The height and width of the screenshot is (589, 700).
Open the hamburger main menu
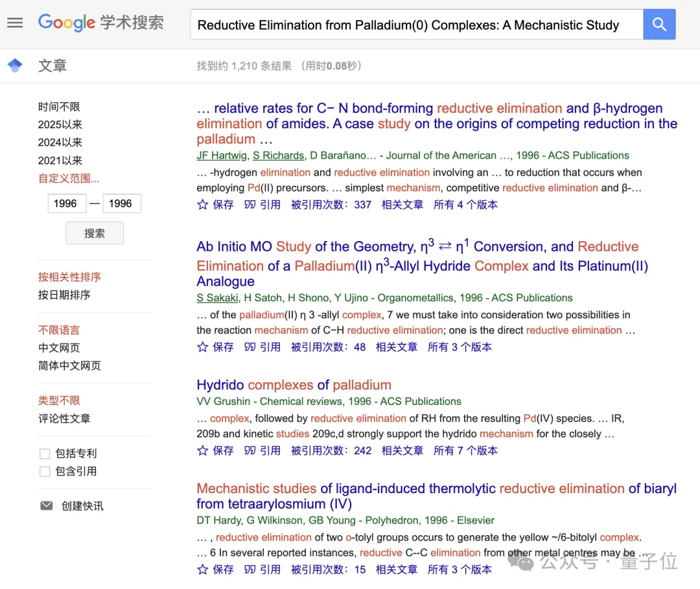pyautogui.click(x=15, y=23)
